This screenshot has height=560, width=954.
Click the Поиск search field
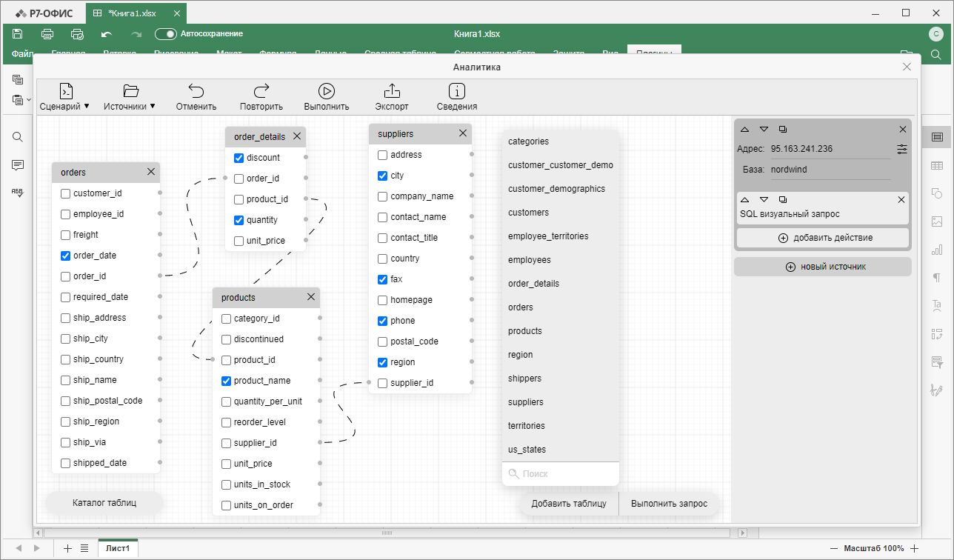click(x=567, y=473)
